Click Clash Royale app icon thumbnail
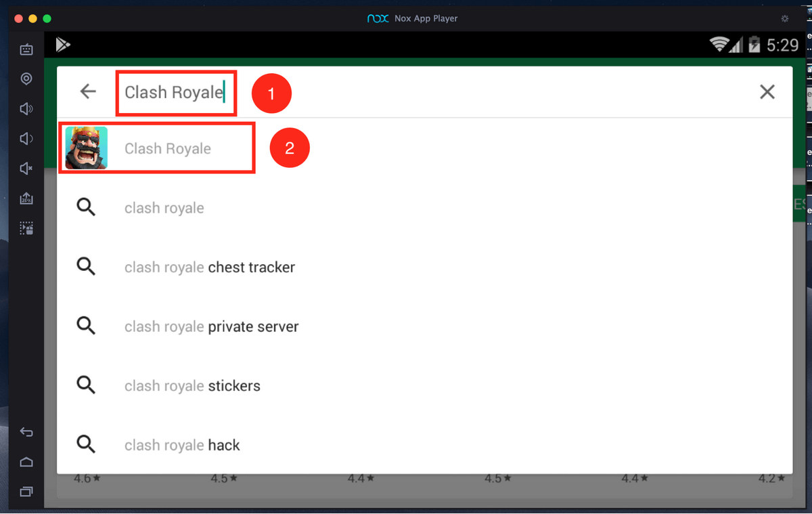Screen dimensions: 812x514 pyautogui.click(x=86, y=148)
